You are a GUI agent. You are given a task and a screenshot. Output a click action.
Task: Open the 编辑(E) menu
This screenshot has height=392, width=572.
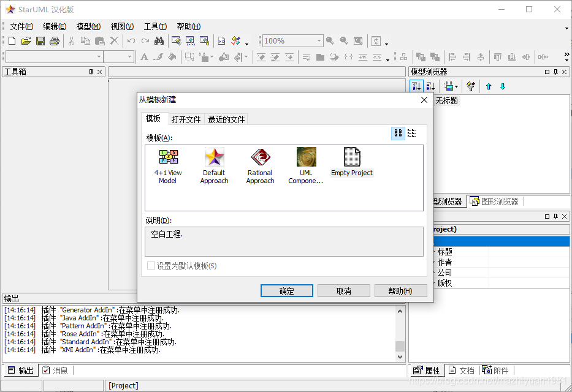pyautogui.click(x=55, y=26)
